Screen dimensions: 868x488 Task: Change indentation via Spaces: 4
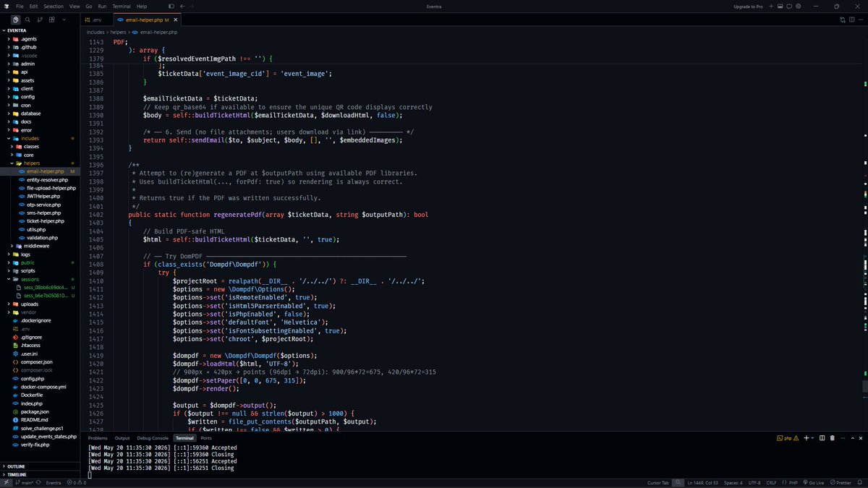(x=733, y=483)
